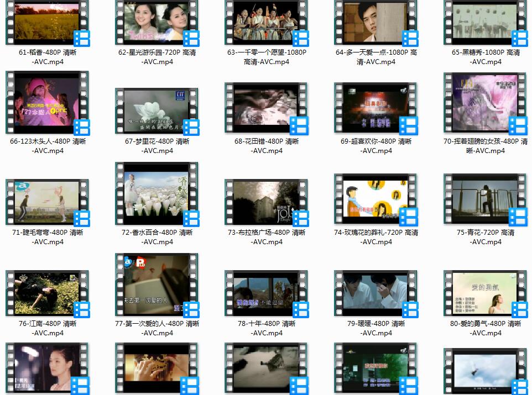
Task: Click the label "64-多一天爱一点-1080P 高清-AVC.mp4"
Action: point(376,57)
